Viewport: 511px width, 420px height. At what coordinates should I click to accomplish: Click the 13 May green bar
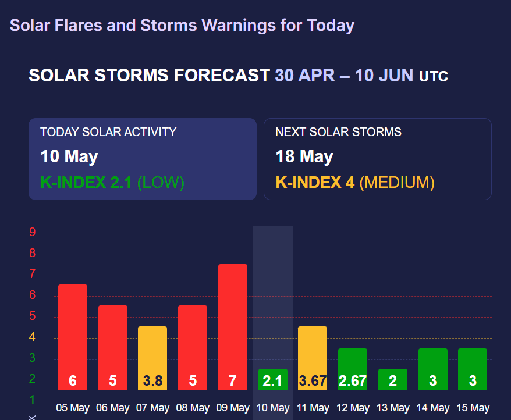(x=393, y=379)
